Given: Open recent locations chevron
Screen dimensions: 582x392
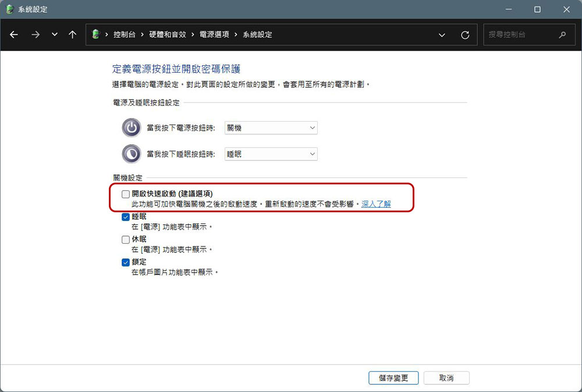Looking at the screenshot, I should pos(55,34).
